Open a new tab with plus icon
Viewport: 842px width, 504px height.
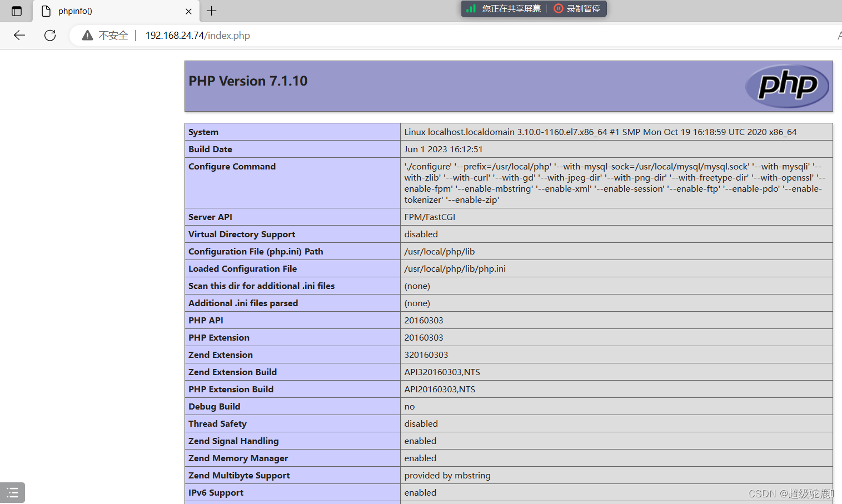pyautogui.click(x=212, y=11)
